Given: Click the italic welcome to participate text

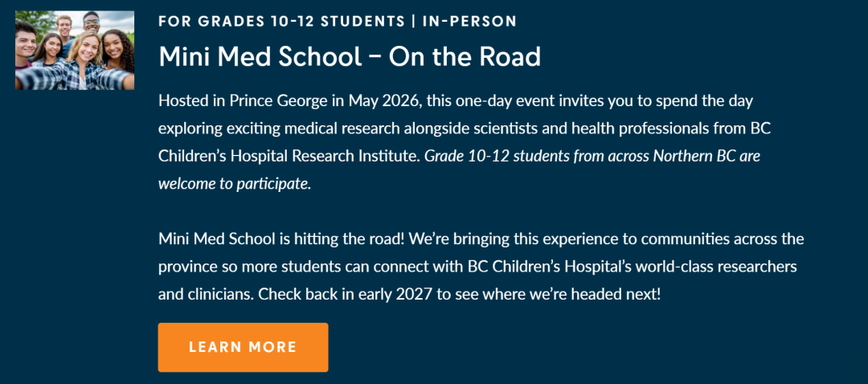Looking at the screenshot, I should 234,183.
